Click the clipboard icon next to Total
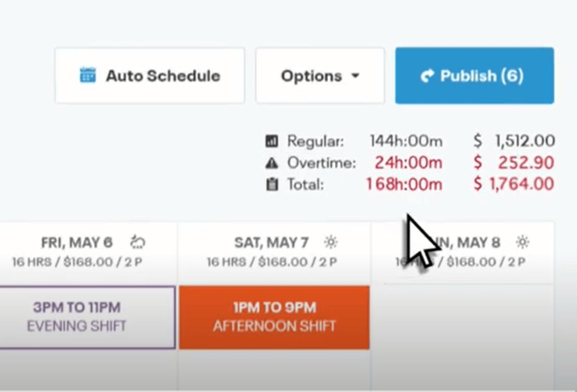 pyautogui.click(x=273, y=183)
